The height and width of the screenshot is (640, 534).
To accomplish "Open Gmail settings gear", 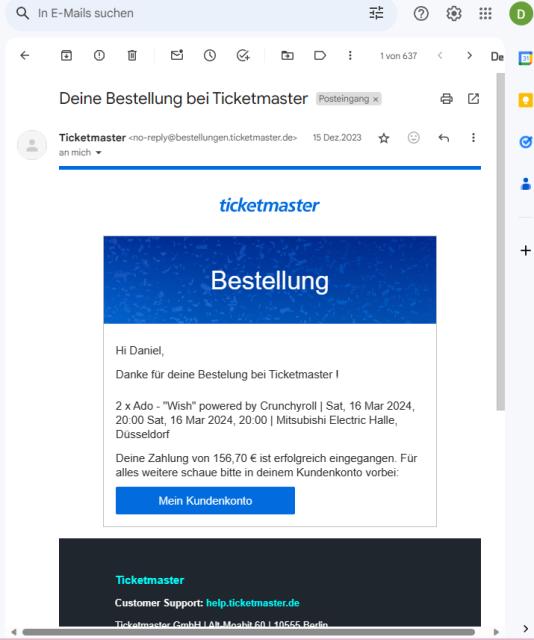I will tap(454, 13).
